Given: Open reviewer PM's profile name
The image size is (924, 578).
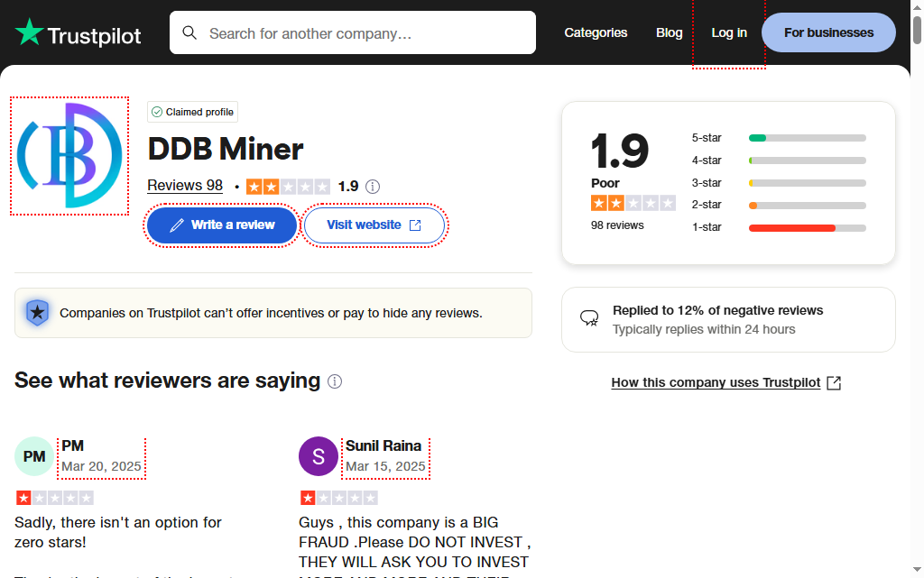Looking at the screenshot, I should pyautogui.click(x=73, y=445).
